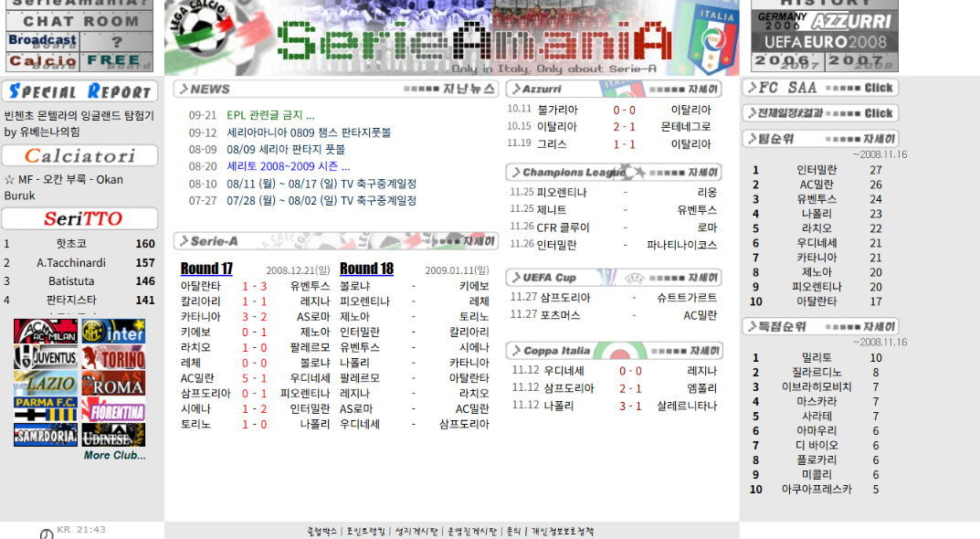The width and height of the screenshot is (980, 539).
Task: Open the AC Milan club logo
Action: coord(46,332)
